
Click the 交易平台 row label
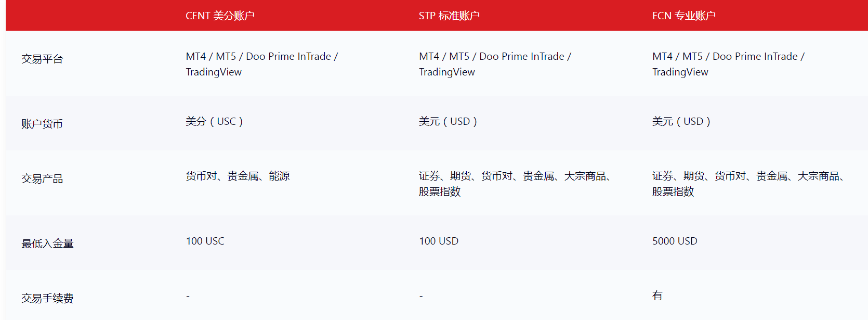[42, 59]
